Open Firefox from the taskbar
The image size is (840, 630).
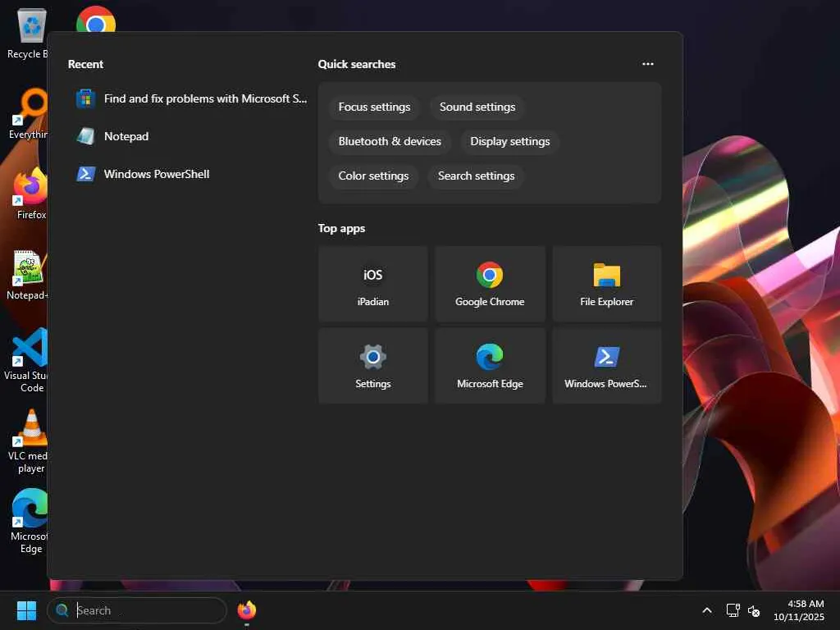pyautogui.click(x=246, y=610)
